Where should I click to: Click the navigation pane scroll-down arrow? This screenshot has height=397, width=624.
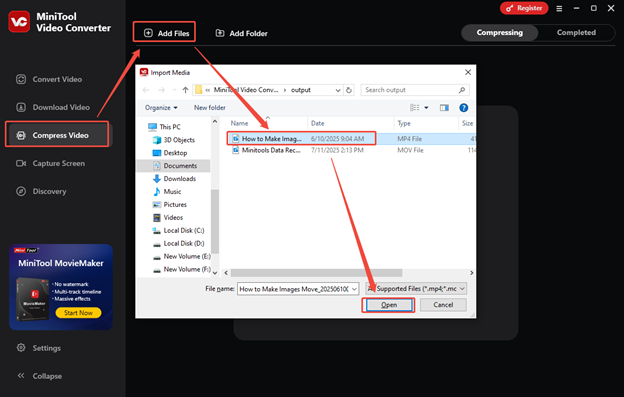pos(215,273)
